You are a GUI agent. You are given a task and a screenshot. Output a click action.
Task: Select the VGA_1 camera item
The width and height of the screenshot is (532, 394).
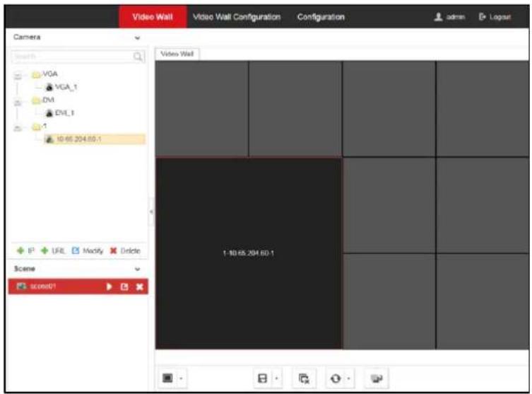click(x=61, y=87)
